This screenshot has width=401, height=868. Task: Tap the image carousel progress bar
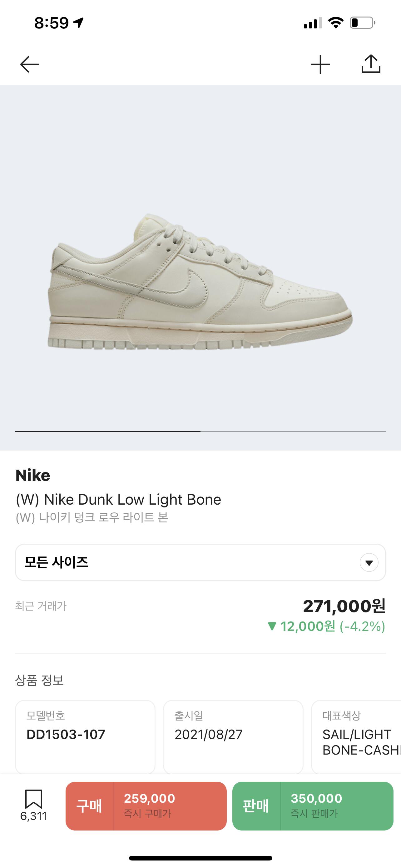pos(200,431)
